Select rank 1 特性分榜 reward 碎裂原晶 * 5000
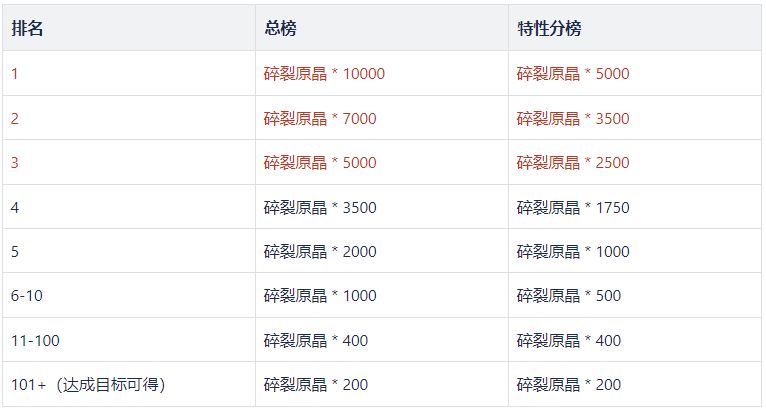This screenshot has width=766, height=411. (573, 74)
